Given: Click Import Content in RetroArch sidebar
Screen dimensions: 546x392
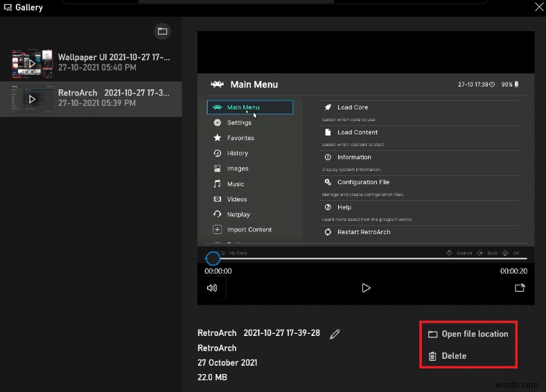Looking at the screenshot, I should click(249, 230).
